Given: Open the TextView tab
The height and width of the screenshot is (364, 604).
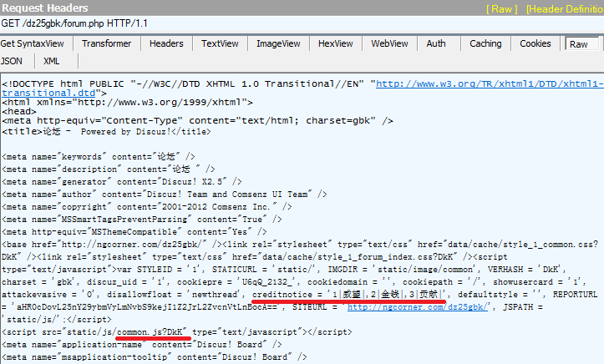Looking at the screenshot, I should pyautogui.click(x=220, y=44).
